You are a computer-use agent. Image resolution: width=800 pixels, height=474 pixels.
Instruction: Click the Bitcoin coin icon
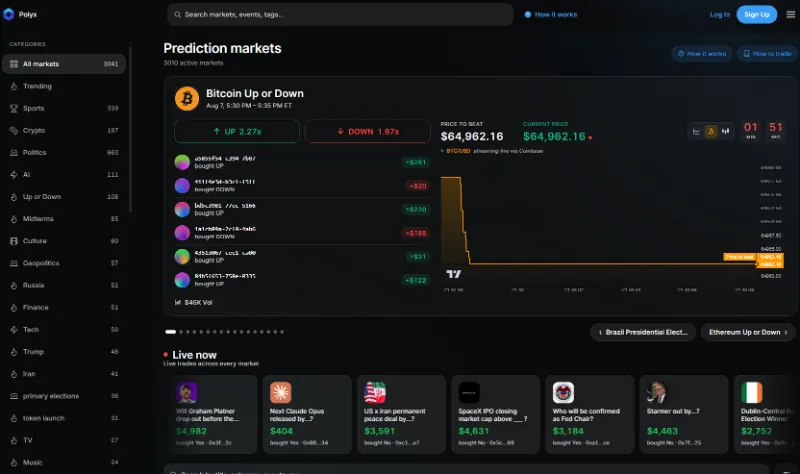point(187,98)
